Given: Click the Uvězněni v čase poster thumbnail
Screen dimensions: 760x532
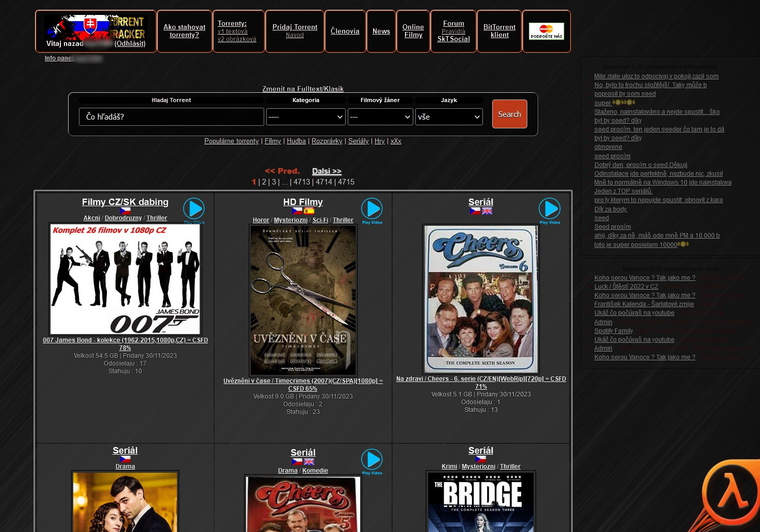Looking at the screenshot, I should coord(303,300).
